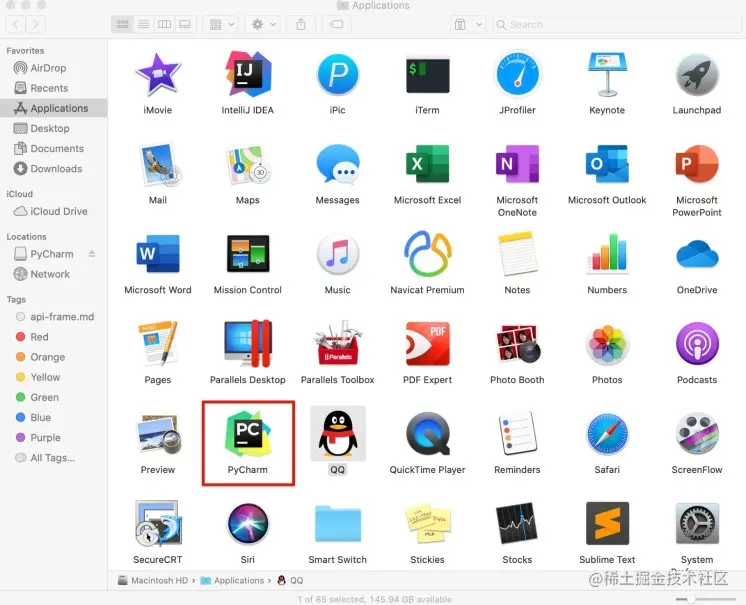Select the Safari compass icon

pyautogui.click(x=607, y=434)
